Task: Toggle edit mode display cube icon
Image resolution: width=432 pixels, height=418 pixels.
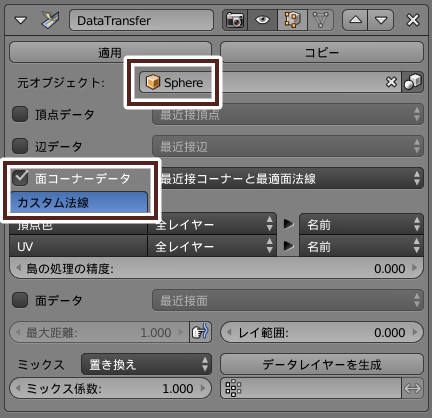Action: point(292,20)
